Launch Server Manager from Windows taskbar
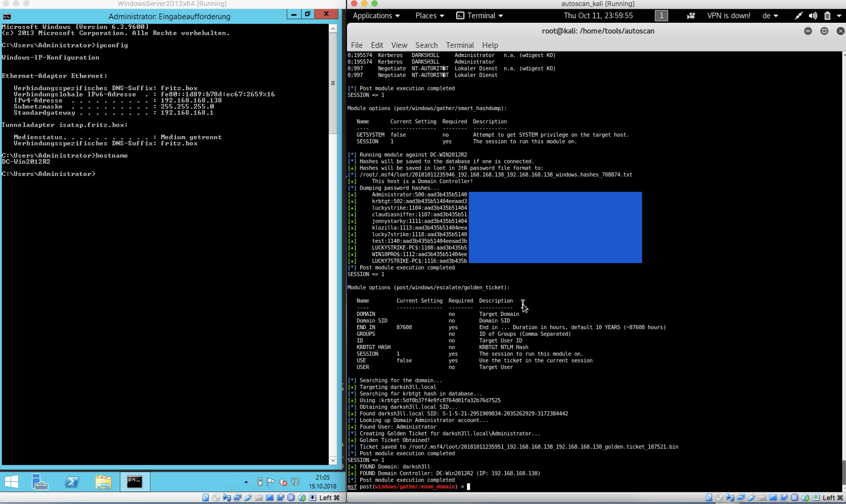Viewport: 846px width, 504px height. (40, 482)
